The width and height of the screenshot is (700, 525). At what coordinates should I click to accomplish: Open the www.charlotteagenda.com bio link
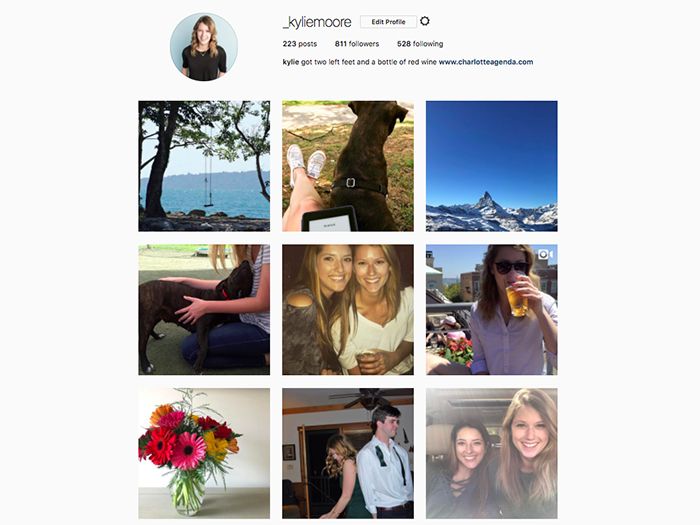tap(486, 62)
